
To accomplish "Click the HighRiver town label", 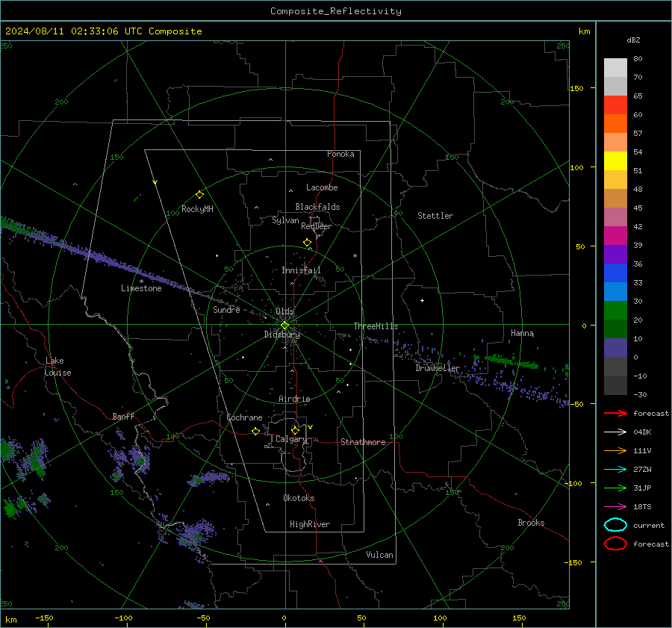I will (x=310, y=524).
